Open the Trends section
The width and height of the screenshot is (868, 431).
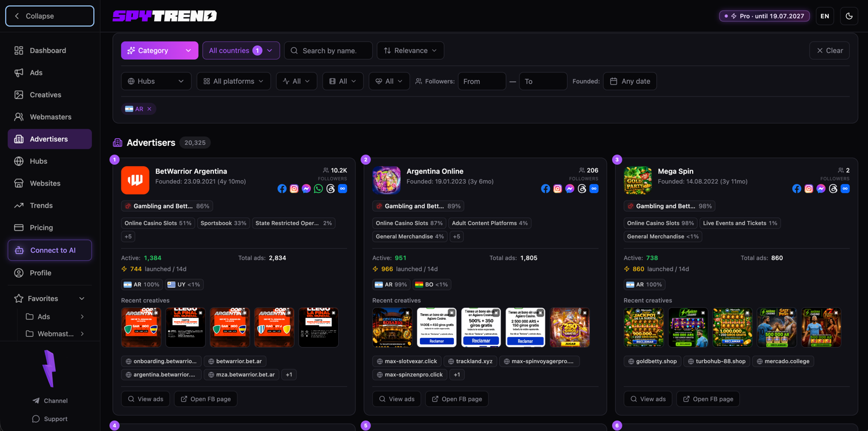point(49,205)
